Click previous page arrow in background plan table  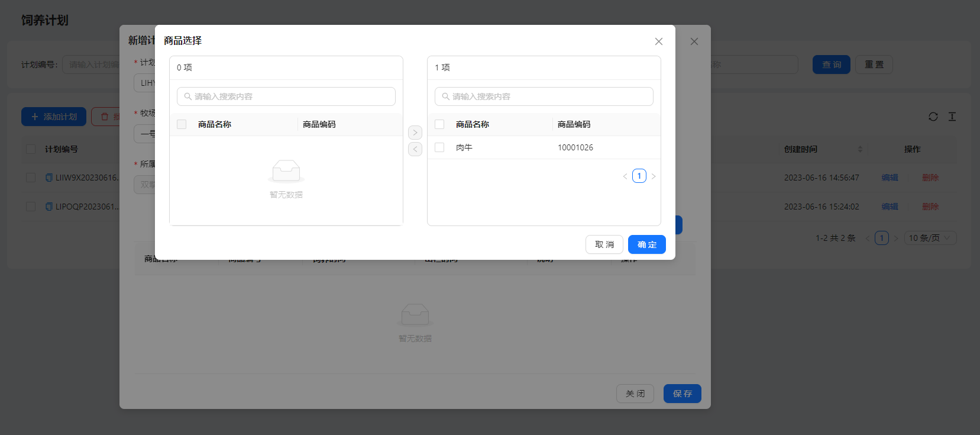[868, 239]
